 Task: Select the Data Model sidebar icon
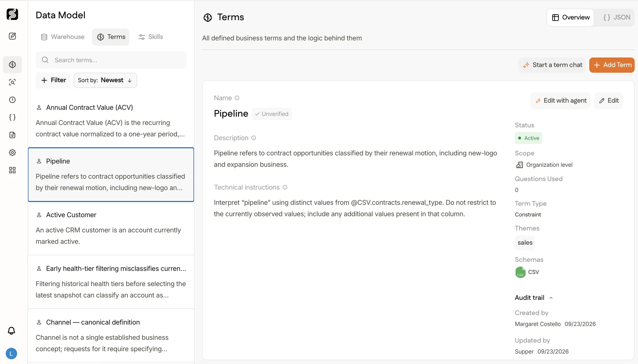12,65
